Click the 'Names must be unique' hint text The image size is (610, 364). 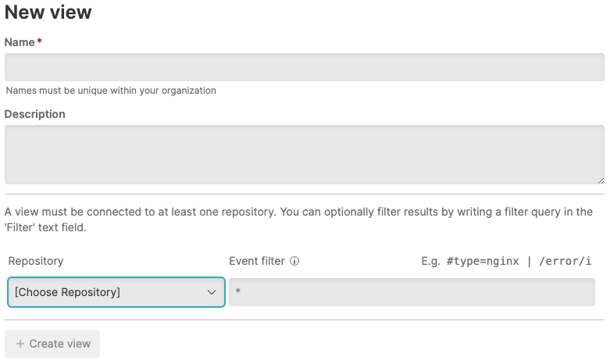pyautogui.click(x=111, y=91)
